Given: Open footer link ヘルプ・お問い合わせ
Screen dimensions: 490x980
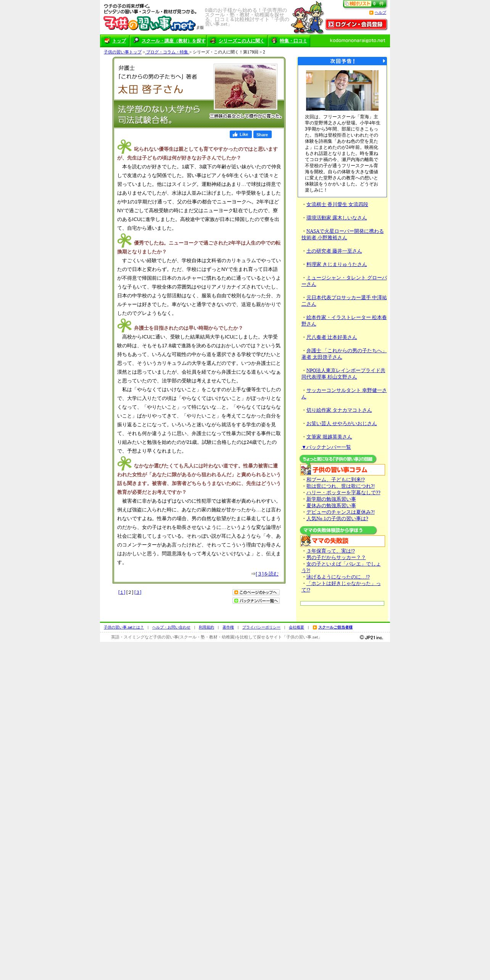Looking at the screenshot, I should pos(171,627).
